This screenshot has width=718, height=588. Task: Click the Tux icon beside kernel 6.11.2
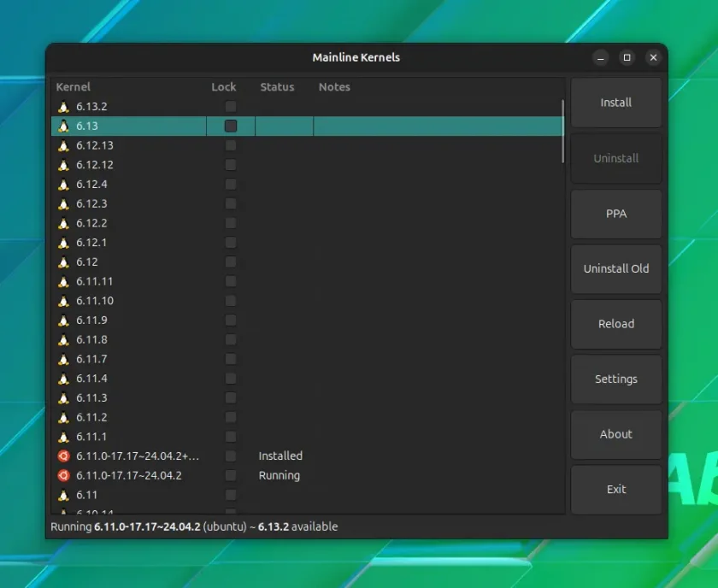click(63, 417)
